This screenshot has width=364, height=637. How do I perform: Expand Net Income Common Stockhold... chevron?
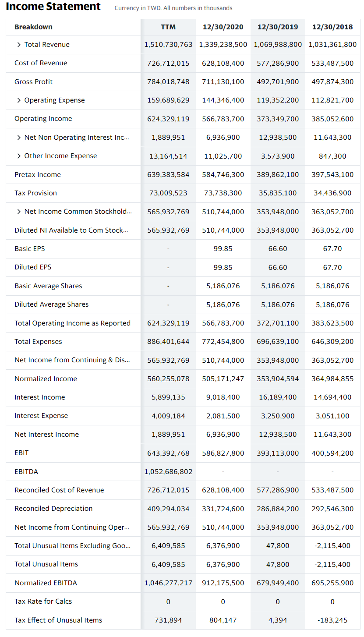click(x=19, y=212)
